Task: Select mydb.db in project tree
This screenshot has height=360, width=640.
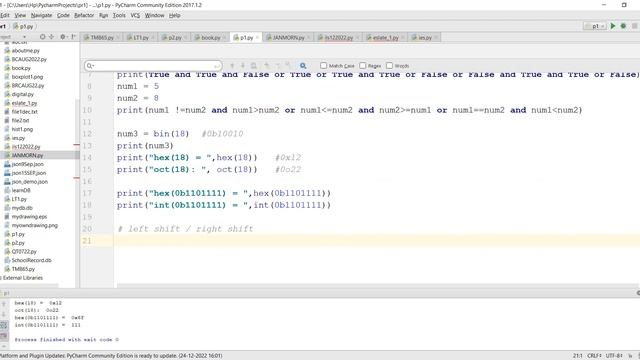Action: click(x=22, y=208)
